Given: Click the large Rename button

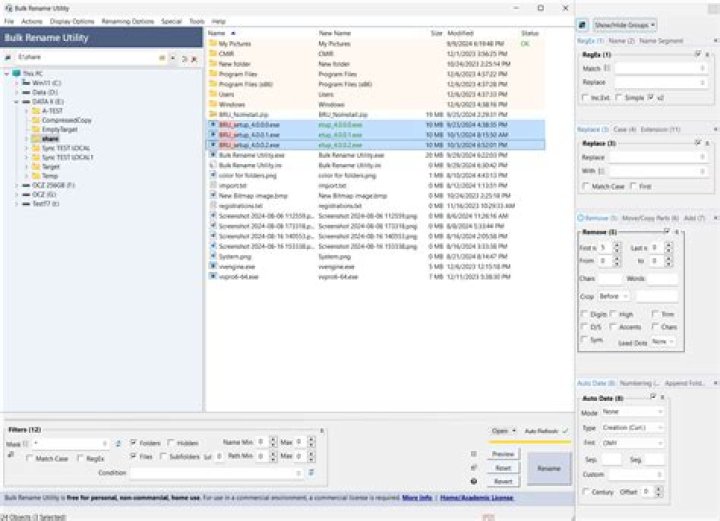Looking at the screenshot, I should tap(549, 468).
